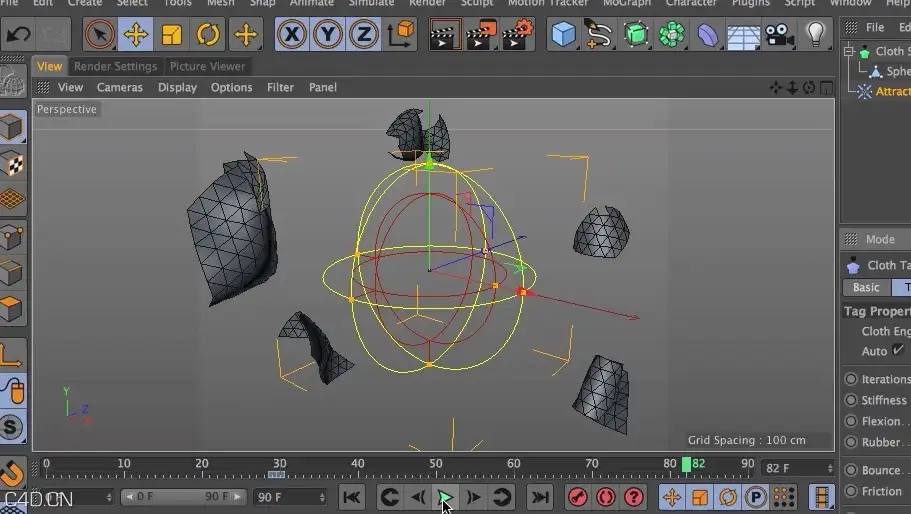
Task: Open viewport Cameras menu
Action: (x=120, y=87)
